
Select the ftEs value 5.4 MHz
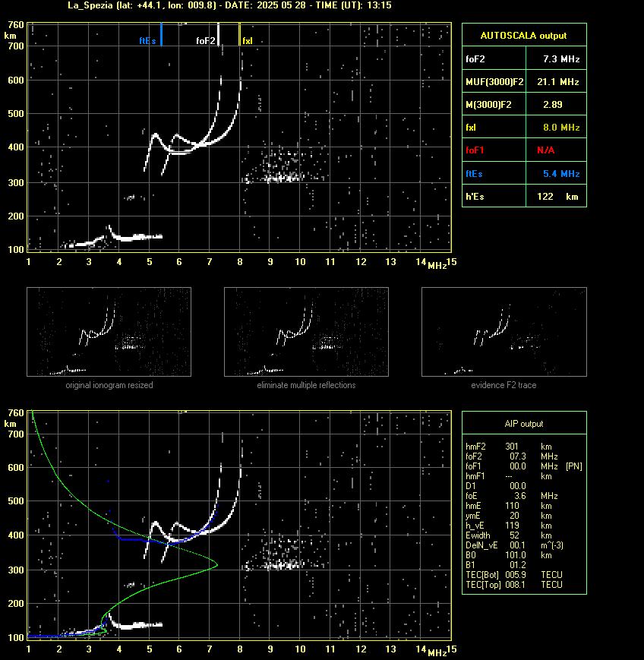tap(561, 173)
